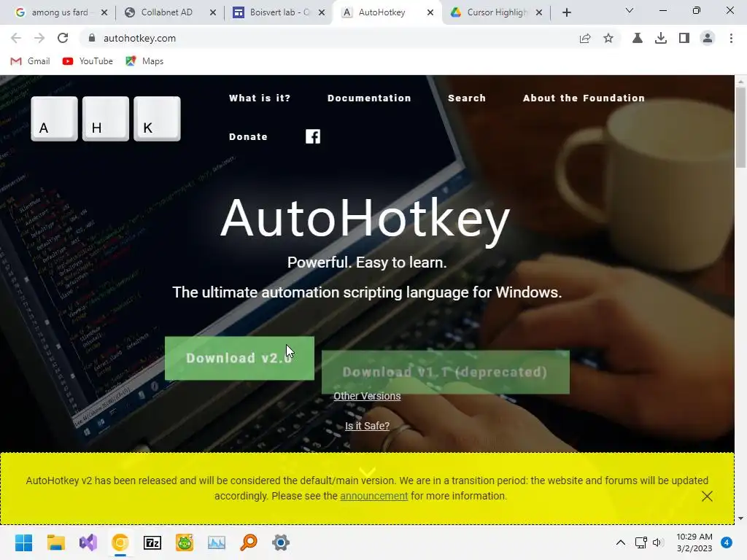The width and height of the screenshot is (747, 560).
Task: Open the Search menu item
Action: click(467, 98)
